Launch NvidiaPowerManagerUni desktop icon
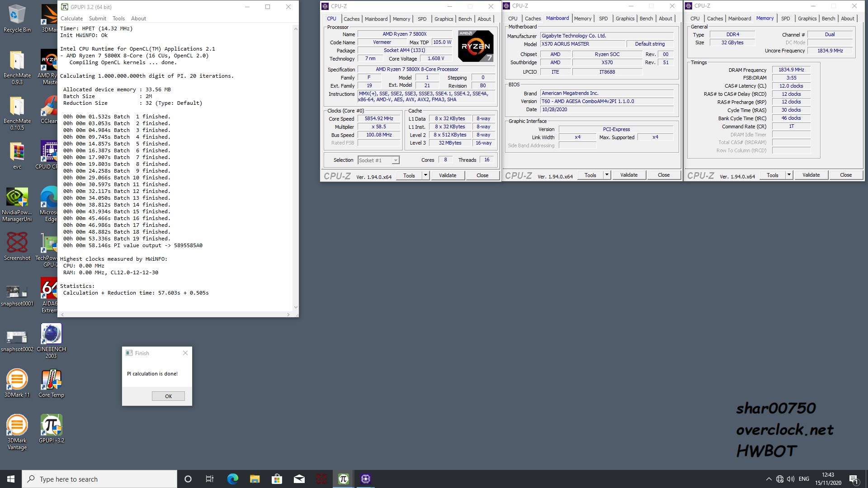The width and height of the screenshot is (868, 488). (x=17, y=204)
